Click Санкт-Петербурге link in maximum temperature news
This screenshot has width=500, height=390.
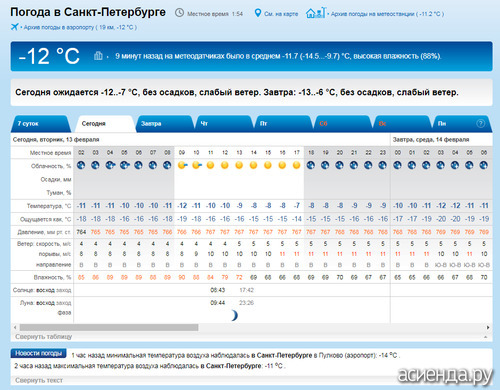coord(233,366)
